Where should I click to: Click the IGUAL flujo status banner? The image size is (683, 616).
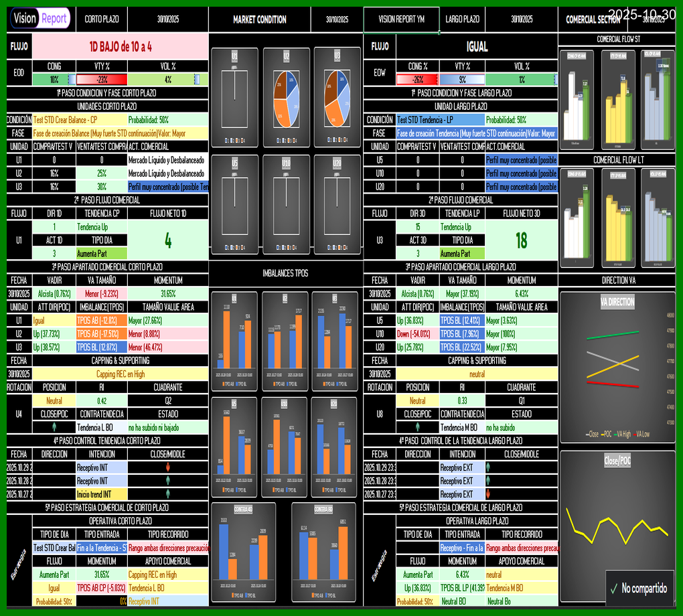click(x=479, y=46)
